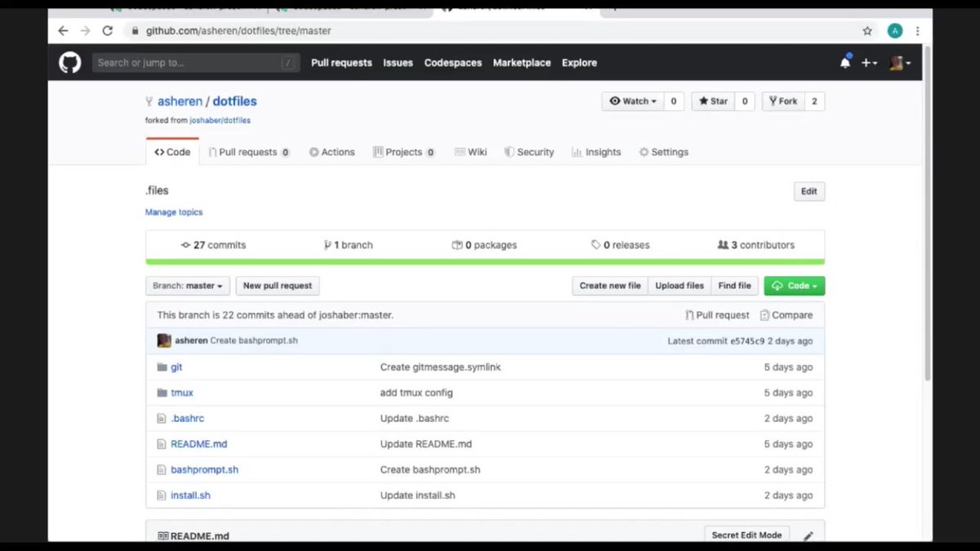980x551 pixels.
Task: Switch to the Projects tab
Action: (x=403, y=152)
